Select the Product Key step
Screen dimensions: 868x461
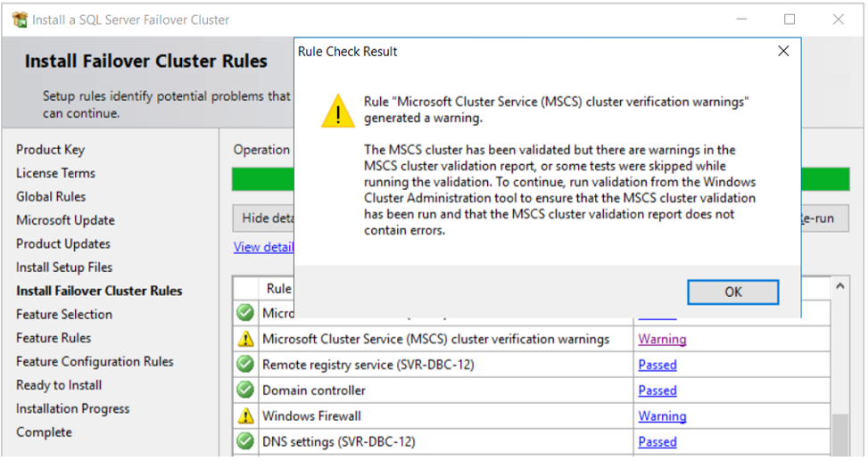click(50, 150)
